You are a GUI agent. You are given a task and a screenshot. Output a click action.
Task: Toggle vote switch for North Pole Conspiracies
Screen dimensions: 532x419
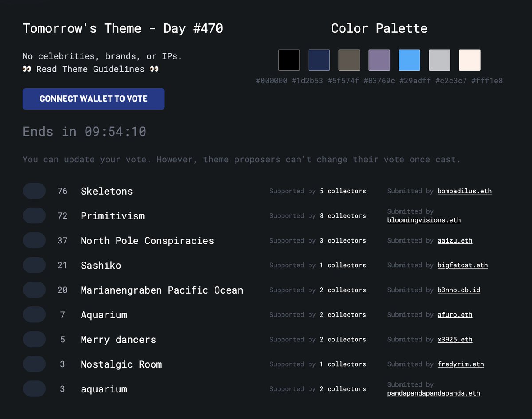pos(34,241)
